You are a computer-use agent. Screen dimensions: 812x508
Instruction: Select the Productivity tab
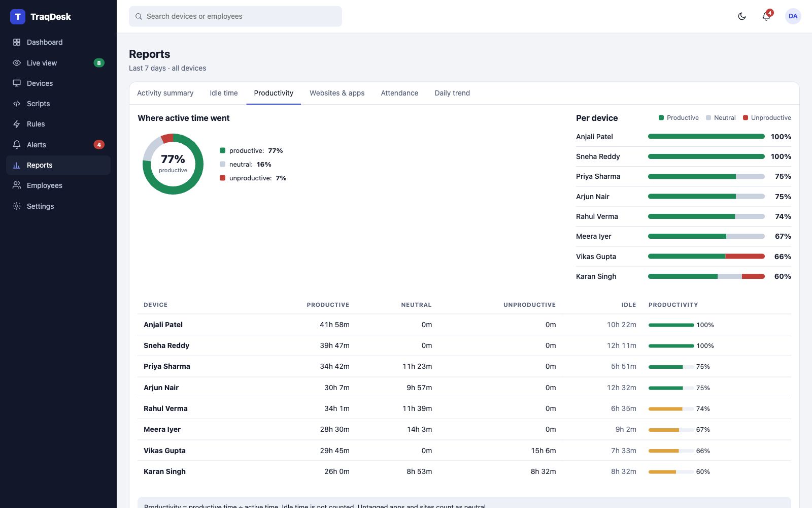coord(274,93)
